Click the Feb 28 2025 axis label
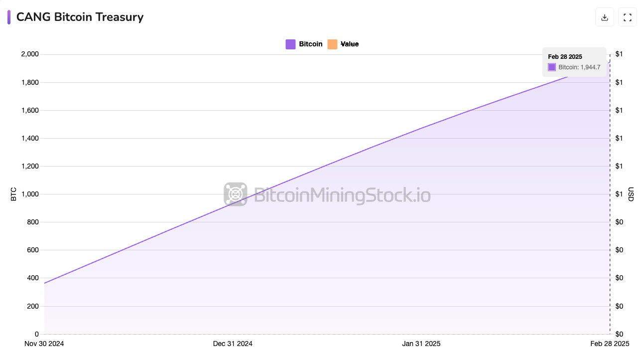This screenshot has width=644, height=356. coord(609,344)
